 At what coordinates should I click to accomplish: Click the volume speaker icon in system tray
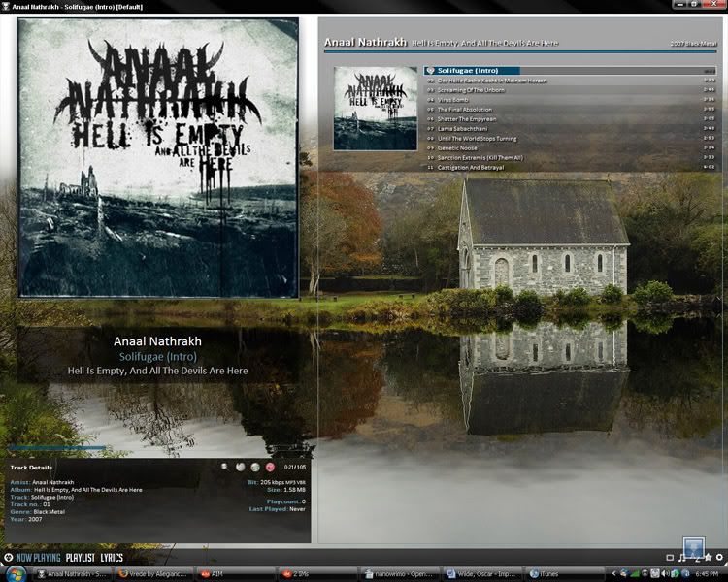pos(664,574)
